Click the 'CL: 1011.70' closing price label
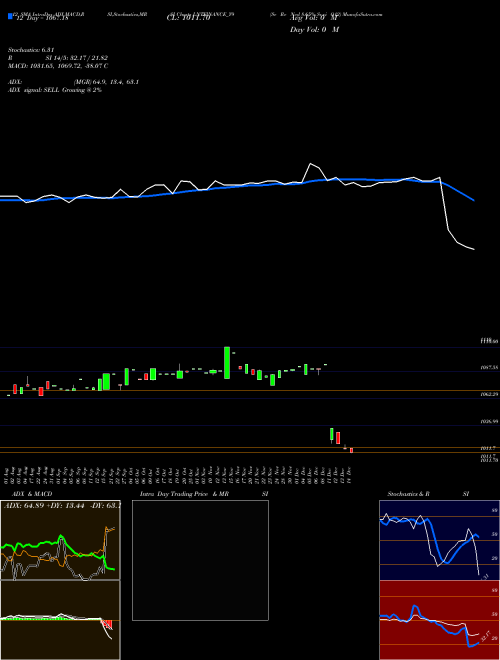 tap(188, 18)
